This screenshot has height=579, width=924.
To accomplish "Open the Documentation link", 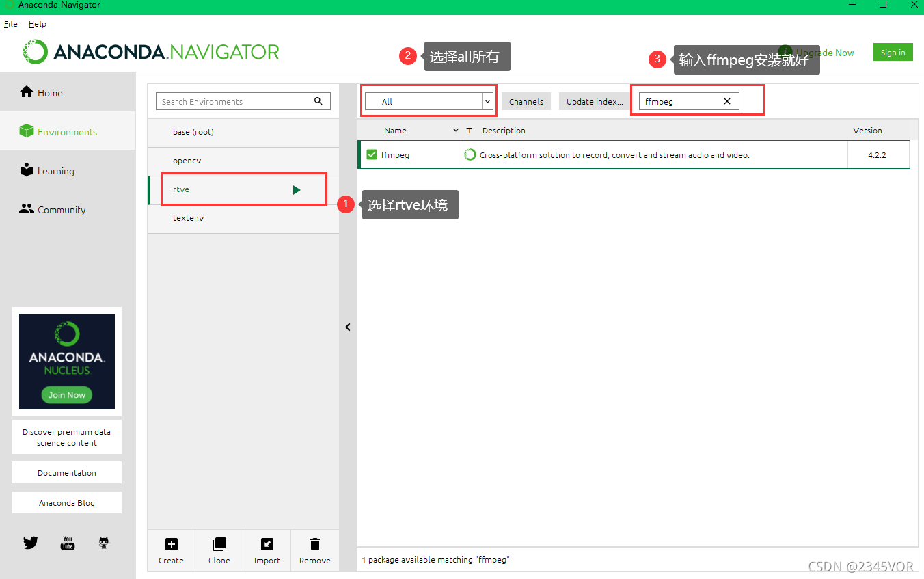I will (67, 472).
